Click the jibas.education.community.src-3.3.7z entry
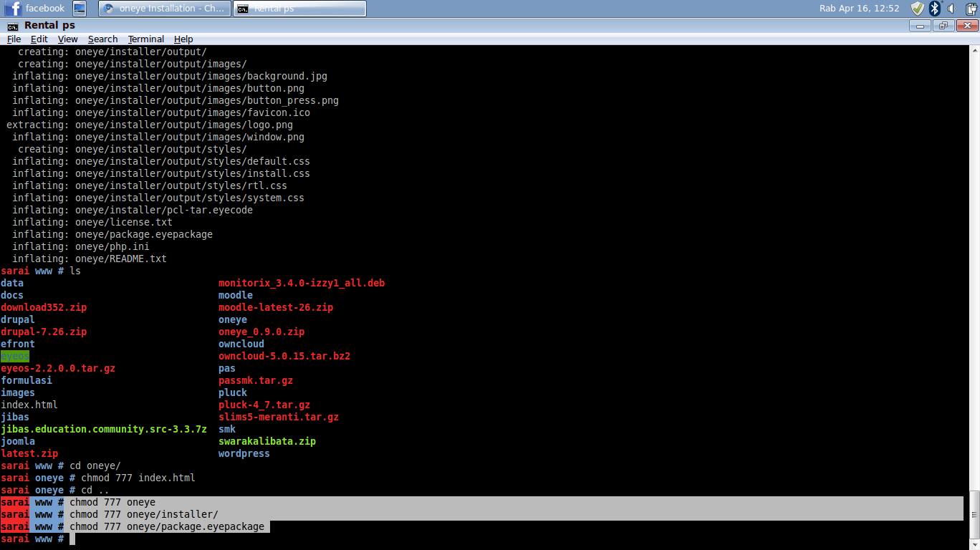This screenshot has width=980, height=550. [x=104, y=429]
